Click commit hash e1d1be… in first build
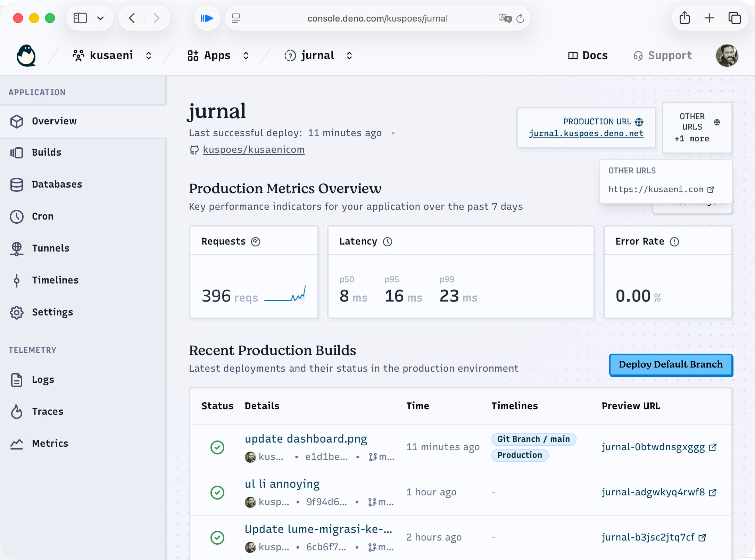This screenshot has height=560, width=755. coord(326,457)
